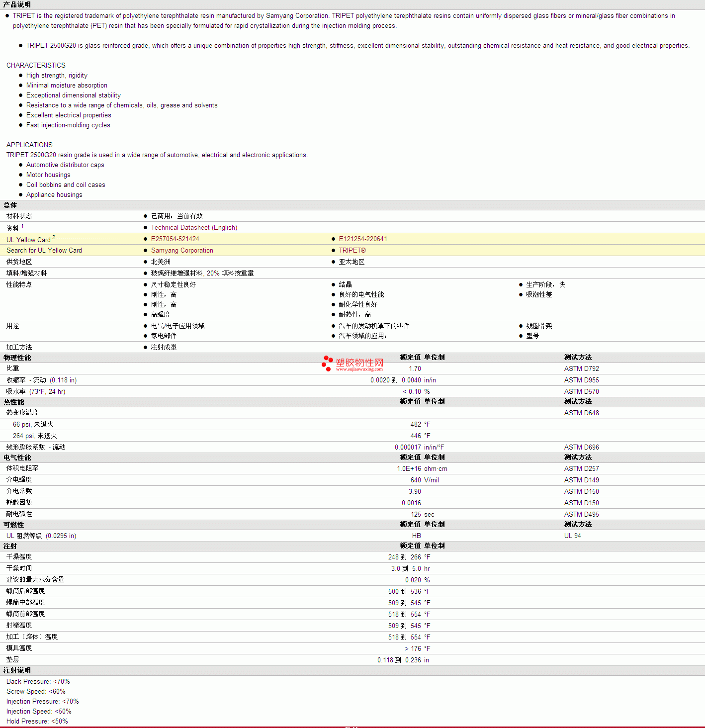
Task: Click the 'CHARACTERISTICS' heading
Action: (x=36, y=66)
